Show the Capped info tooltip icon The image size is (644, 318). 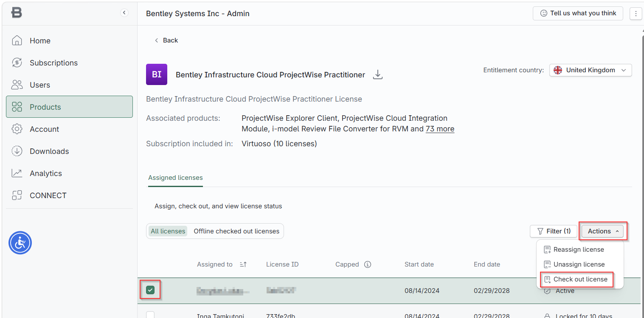[368, 264]
